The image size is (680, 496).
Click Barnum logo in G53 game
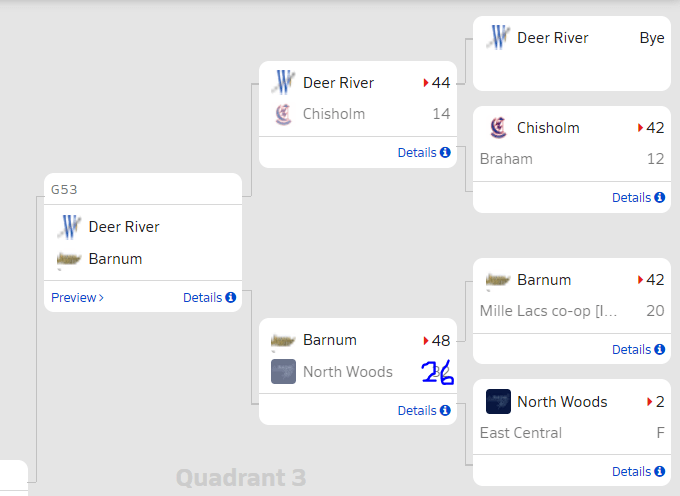(69, 260)
